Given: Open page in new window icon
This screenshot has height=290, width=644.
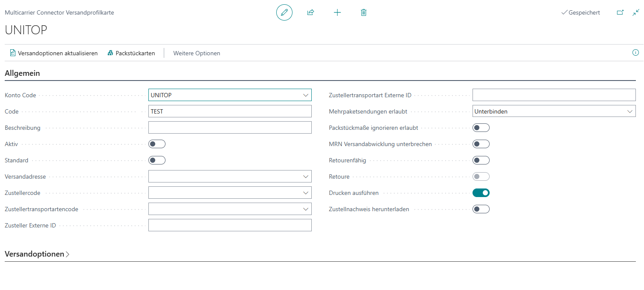Looking at the screenshot, I should [620, 13].
